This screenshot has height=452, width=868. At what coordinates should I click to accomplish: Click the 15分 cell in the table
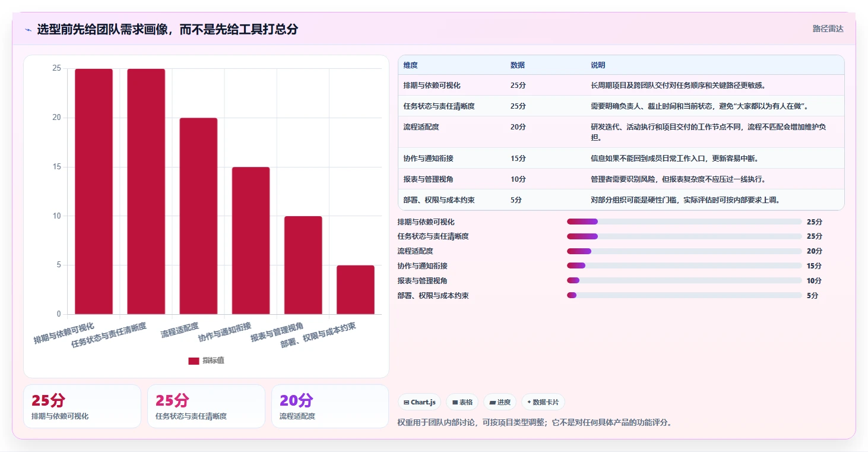(x=518, y=159)
